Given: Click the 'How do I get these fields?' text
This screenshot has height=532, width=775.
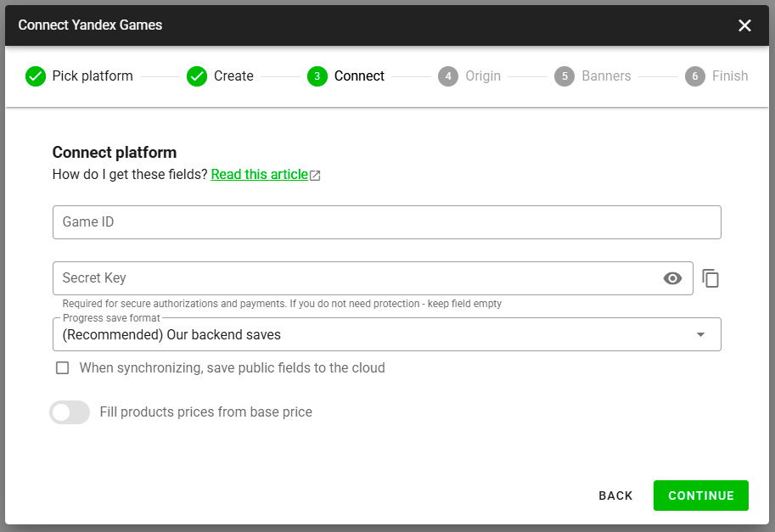Looking at the screenshot, I should tap(130, 175).
